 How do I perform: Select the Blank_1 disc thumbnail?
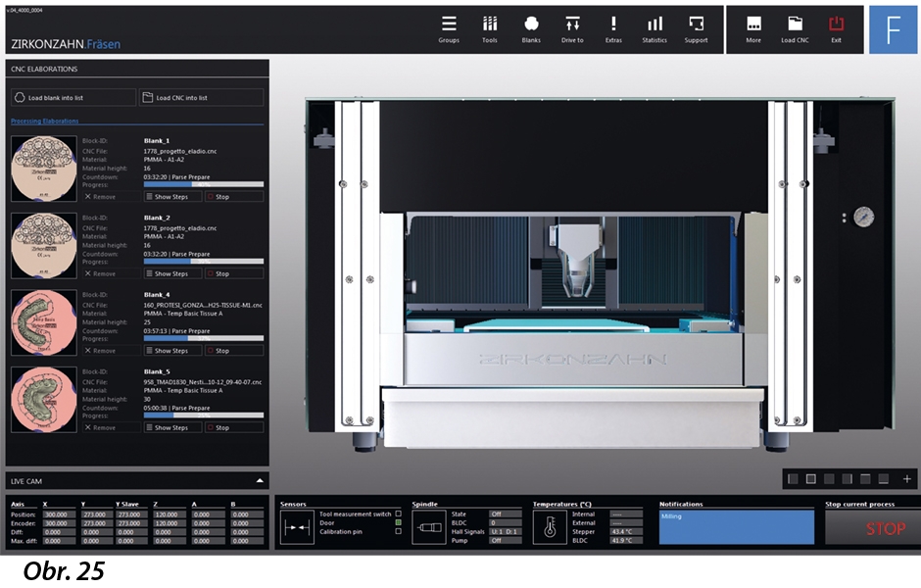click(x=44, y=169)
